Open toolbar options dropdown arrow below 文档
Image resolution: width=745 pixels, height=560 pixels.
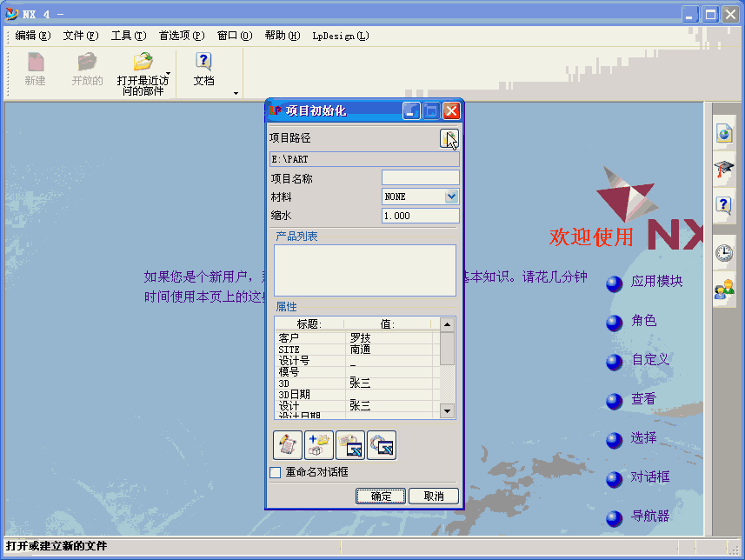pyautogui.click(x=236, y=93)
